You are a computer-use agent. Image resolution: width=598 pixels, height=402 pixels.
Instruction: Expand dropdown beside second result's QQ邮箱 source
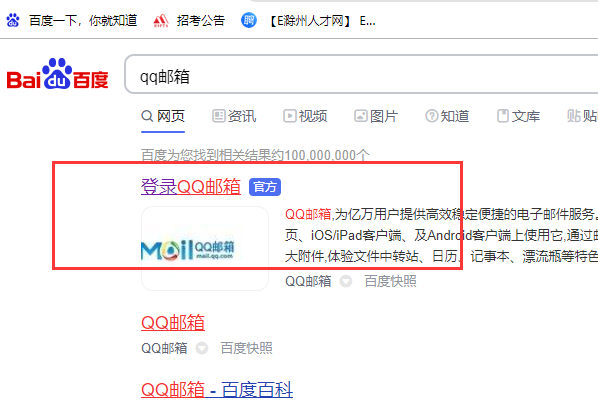pos(202,348)
